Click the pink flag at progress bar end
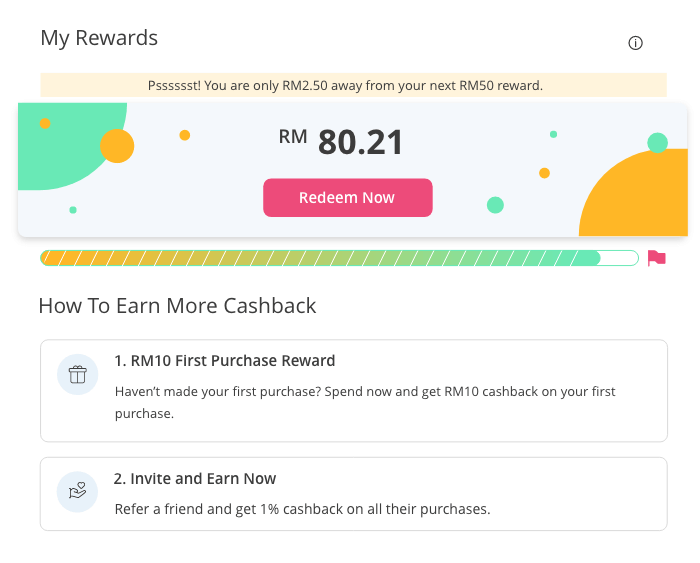The width and height of the screenshot is (700, 563). pos(656,258)
